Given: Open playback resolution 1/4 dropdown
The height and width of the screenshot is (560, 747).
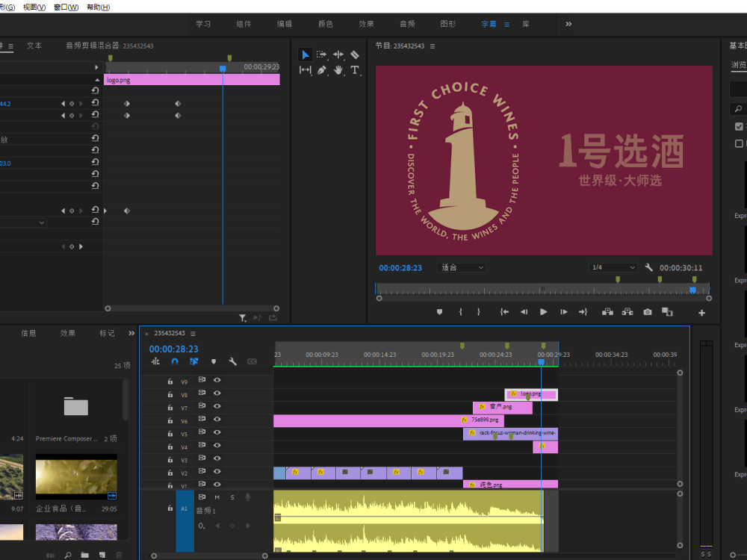Looking at the screenshot, I should [x=613, y=267].
